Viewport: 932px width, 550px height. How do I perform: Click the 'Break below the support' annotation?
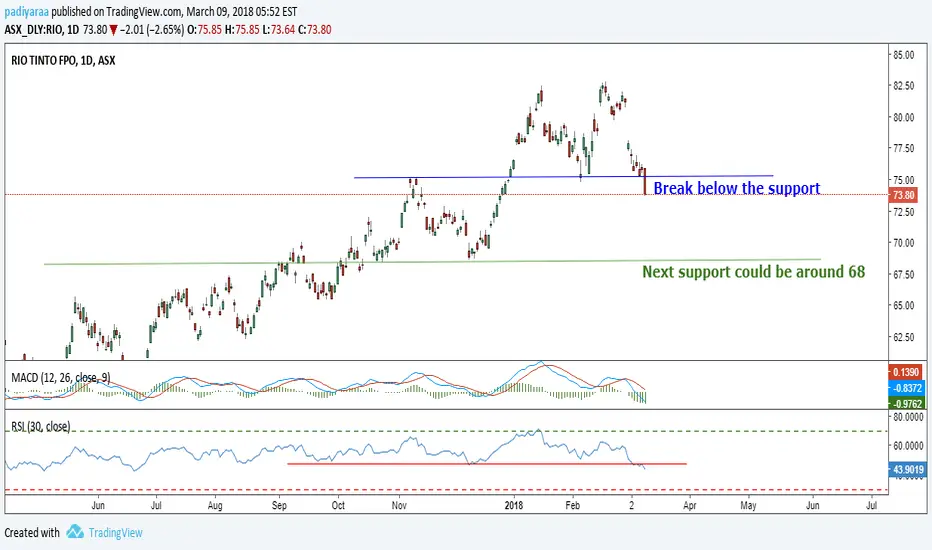(x=736, y=188)
